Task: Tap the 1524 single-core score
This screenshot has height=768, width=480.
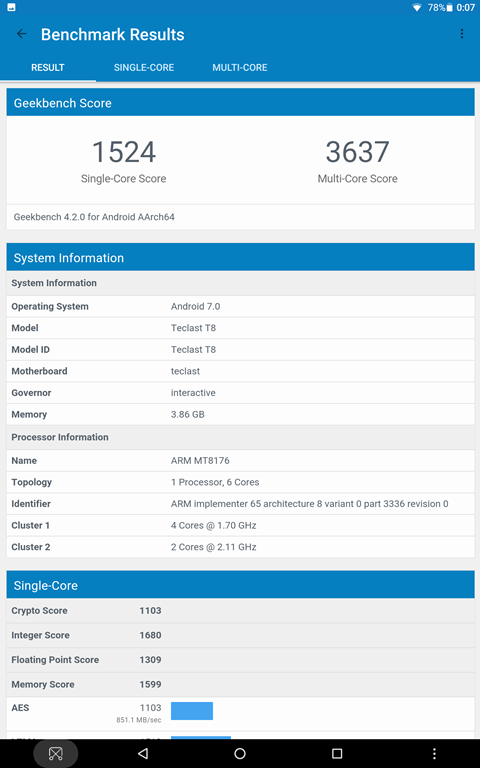Action: 123,152
